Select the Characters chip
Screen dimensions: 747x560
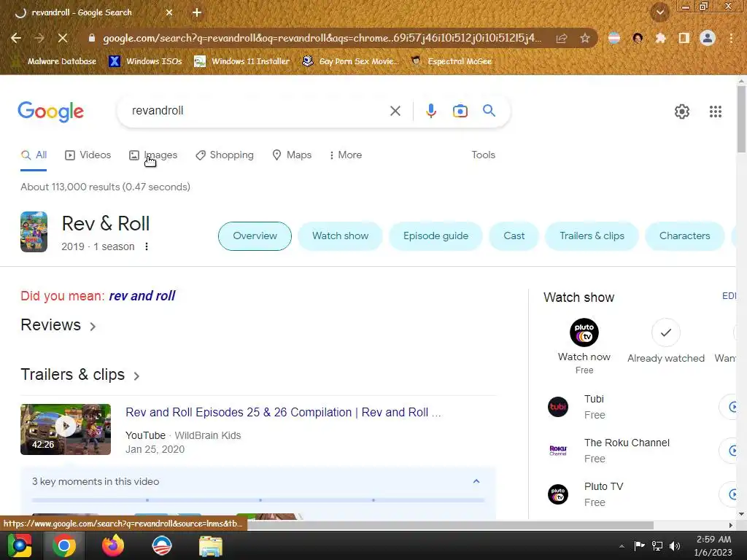(x=684, y=236)
